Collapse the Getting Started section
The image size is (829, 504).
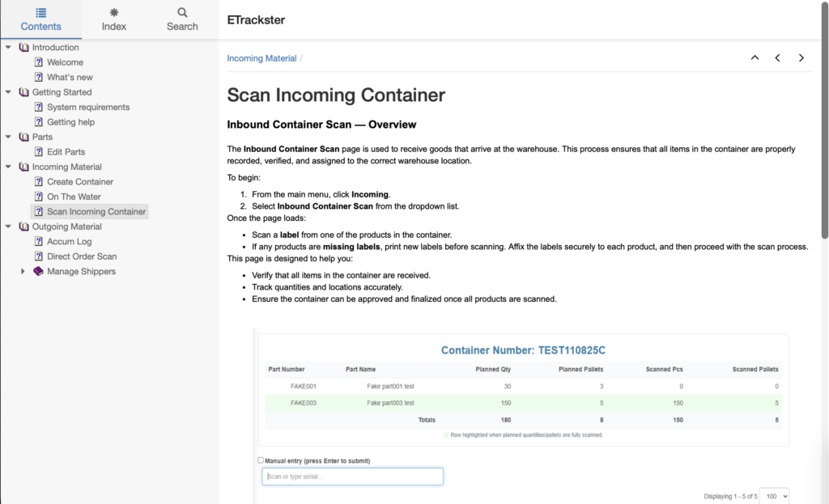(x=9, y=92)
